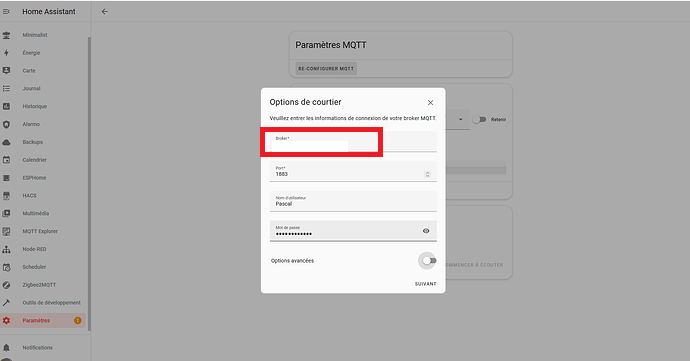Open the Backups cloud icon

[x=6, y=142]
